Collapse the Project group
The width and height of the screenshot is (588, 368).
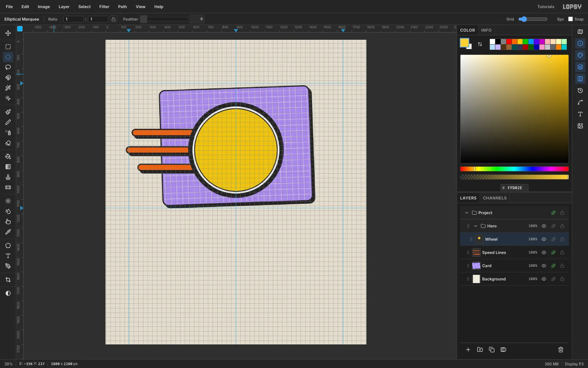tap(467, 213)
